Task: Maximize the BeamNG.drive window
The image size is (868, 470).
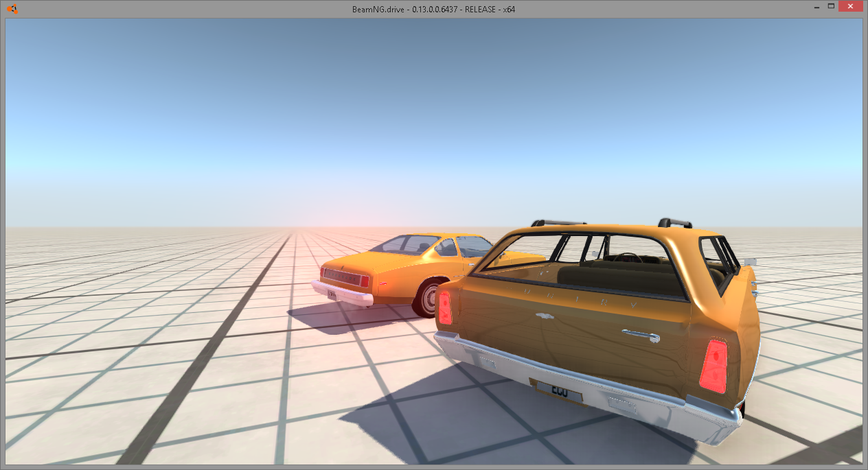Action: (831, 7)
